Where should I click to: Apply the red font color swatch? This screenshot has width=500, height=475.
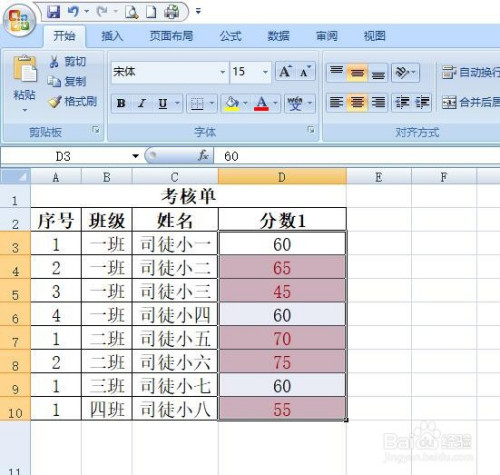(261, 104)
